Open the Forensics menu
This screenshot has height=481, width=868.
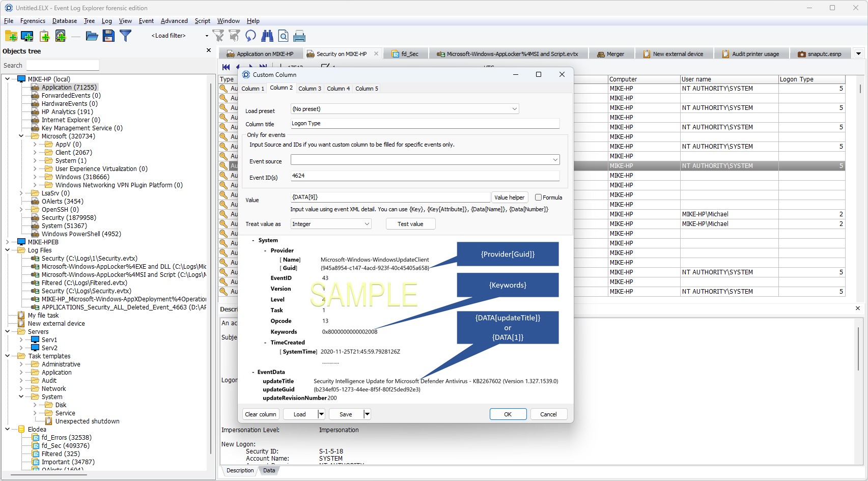click(33, 21)
